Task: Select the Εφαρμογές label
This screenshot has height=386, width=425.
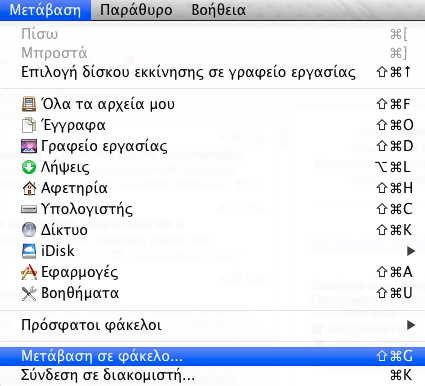Action: [x=79, y=272]
